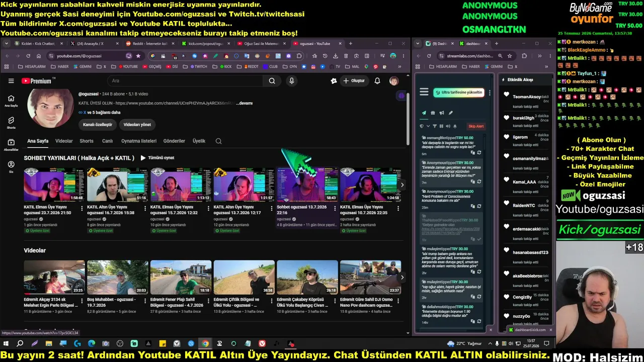Image resolution: width=644 pixels, height=362 pixels.
Task: Open the weather widget showing 22°C Yağmur
Action: (464, 344)
